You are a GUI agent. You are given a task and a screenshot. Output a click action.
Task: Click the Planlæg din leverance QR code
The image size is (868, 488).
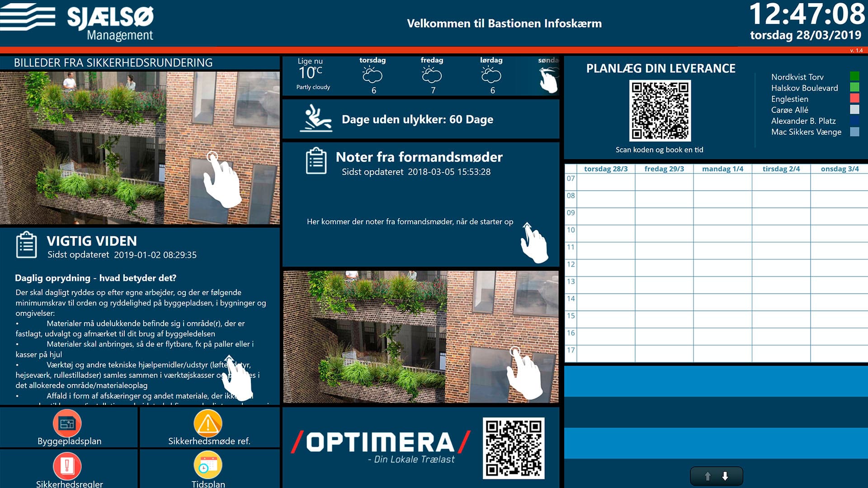(x=660, y=111)
